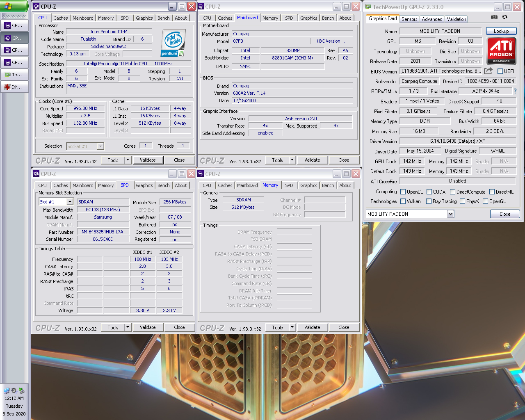
Task: Toggle the OpenCL checkbox
Action: coord(403,192)
